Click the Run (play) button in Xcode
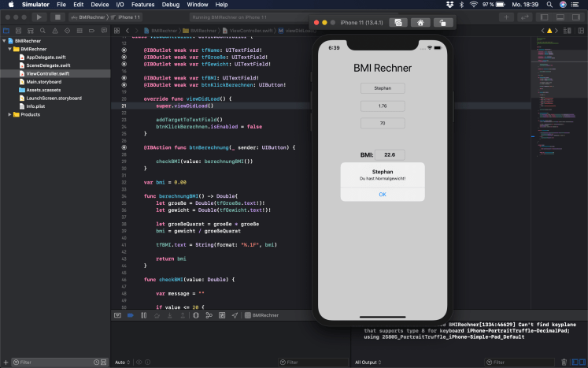588x368 pixels. 39,17
